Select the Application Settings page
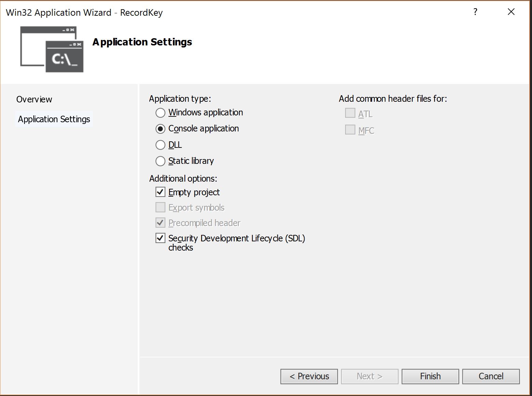The width and height of the screenshot is (532, 396). 54,119
